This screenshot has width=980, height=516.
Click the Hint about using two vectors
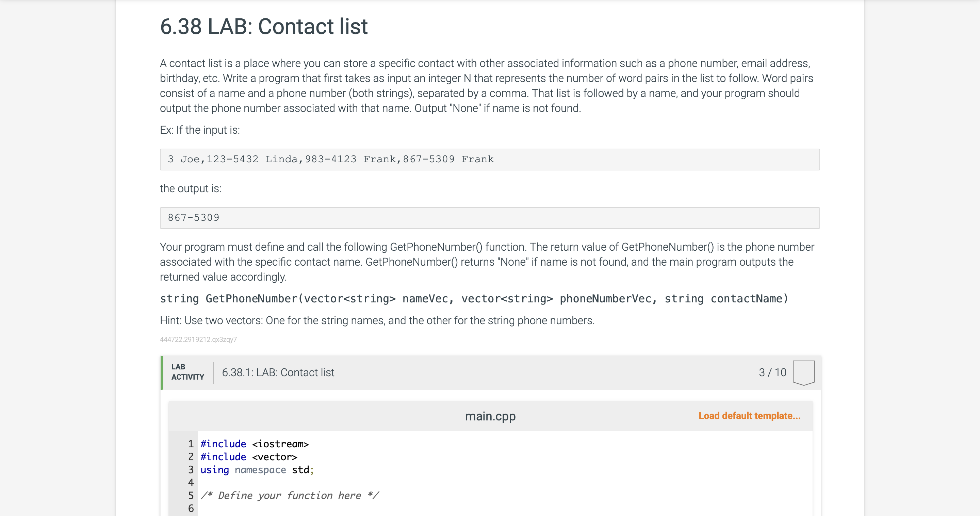tap(377, 320)
